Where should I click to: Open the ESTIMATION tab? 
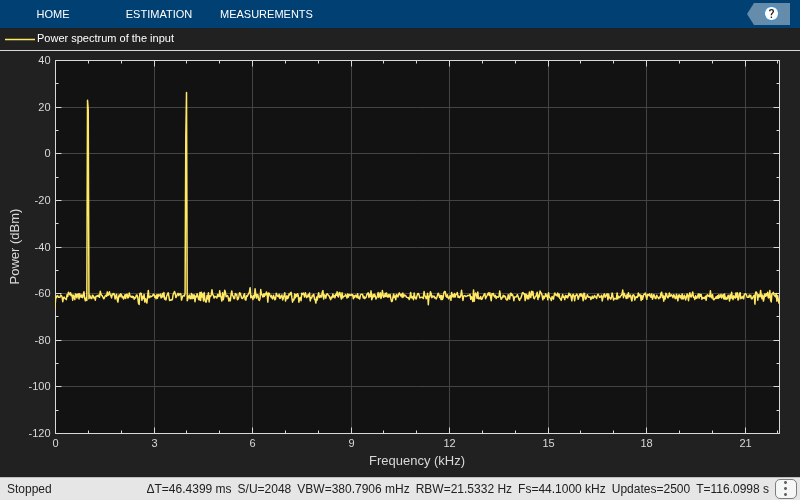click(x=159, y=14)
